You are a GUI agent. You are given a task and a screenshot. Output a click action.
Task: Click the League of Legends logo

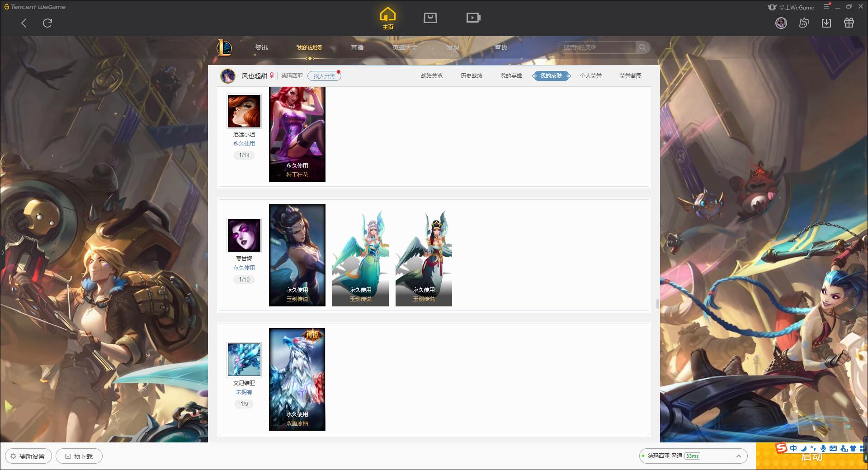[x=224, y=47]
